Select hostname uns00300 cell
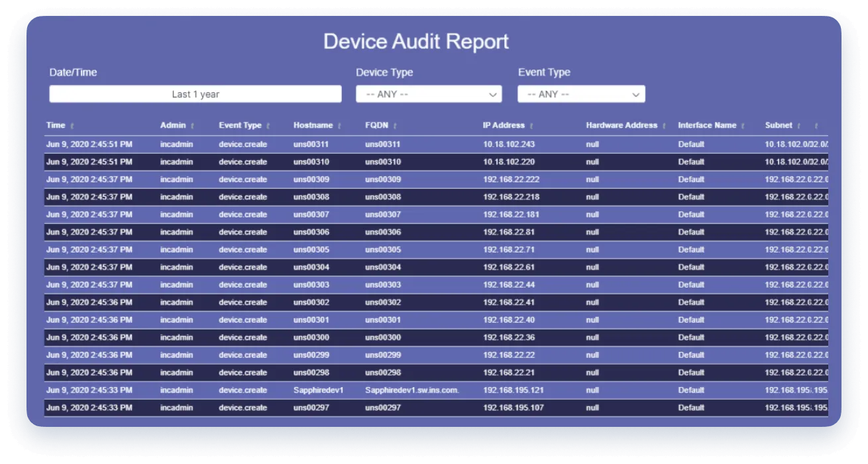This screenshot has height=464, width=868. point(311,337)
